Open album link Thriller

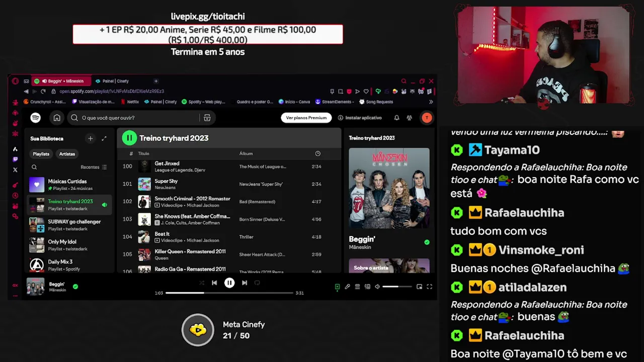pyautogui.click(x=246, y=237)
